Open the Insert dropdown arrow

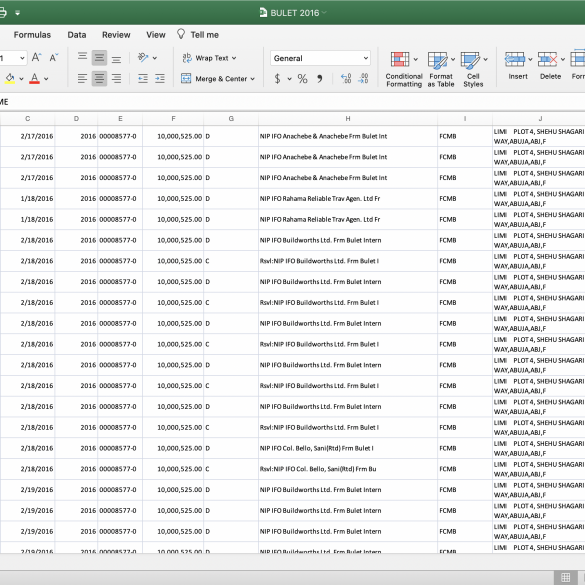tap(530, 59)
